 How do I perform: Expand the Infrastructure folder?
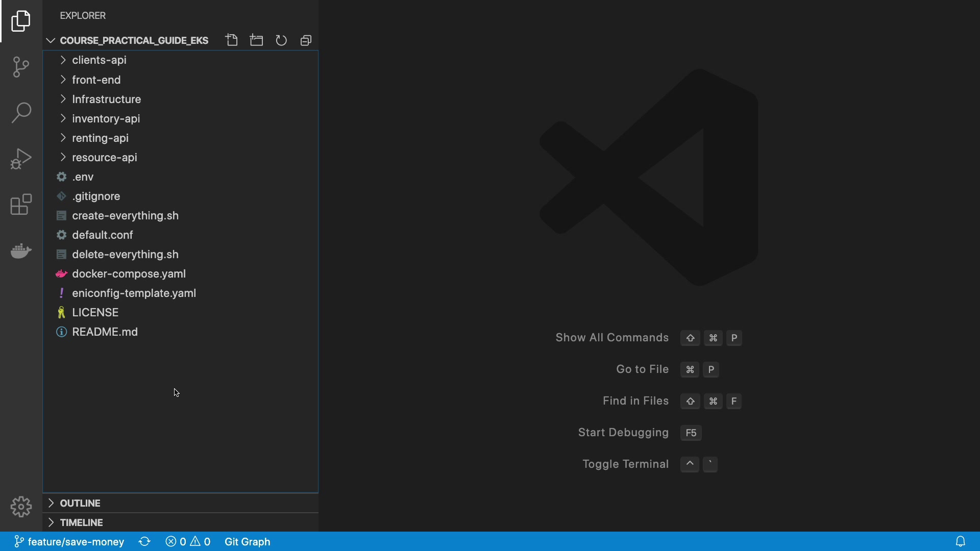(106, 99)
